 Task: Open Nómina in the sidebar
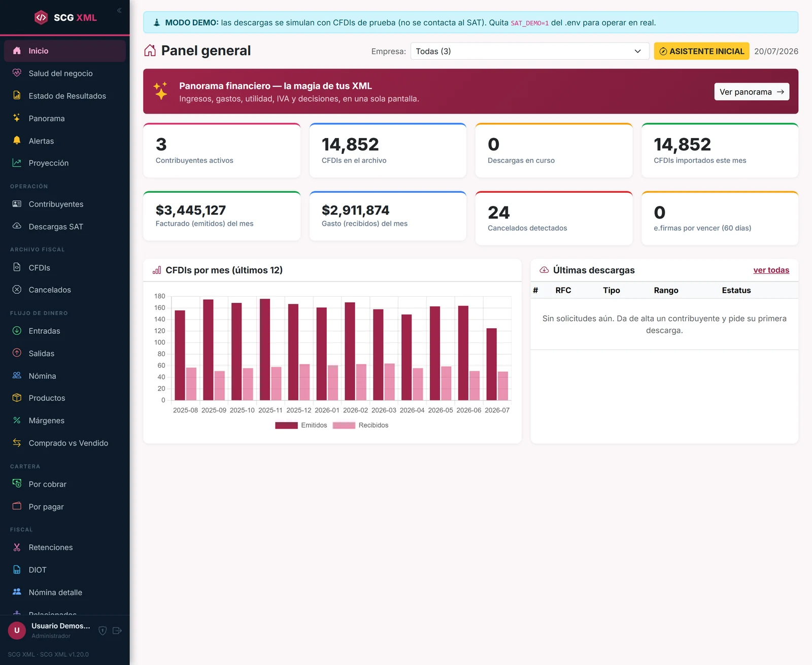(x=65, y=376)
